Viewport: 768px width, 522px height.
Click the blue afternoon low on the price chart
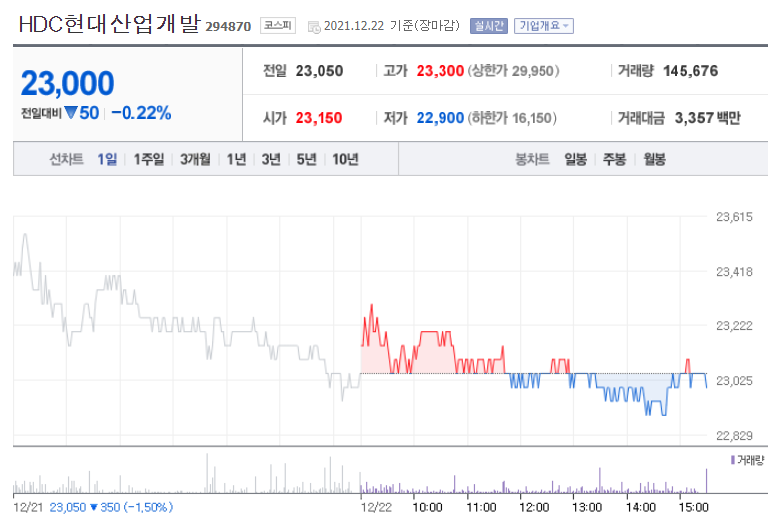point(664,414)
